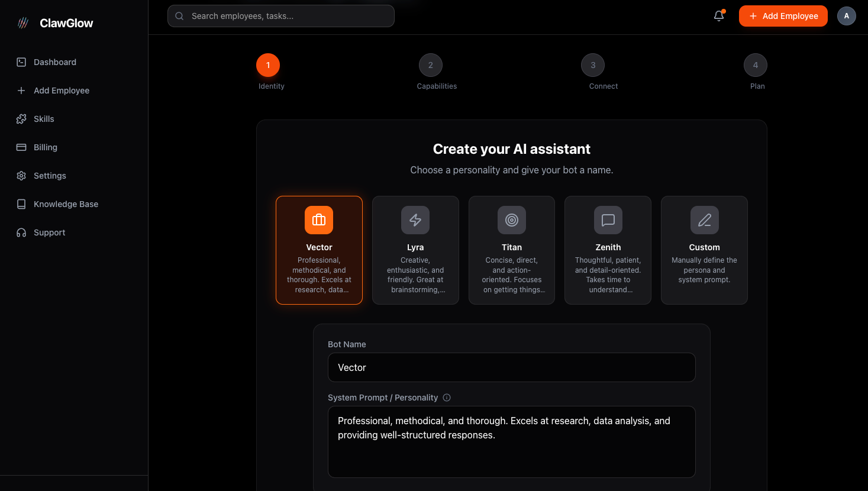This screenshot has width=868, height=491.
Task: Click the Knowledge Base book icon
Action: pyautogui.click(x=21, y=204)
